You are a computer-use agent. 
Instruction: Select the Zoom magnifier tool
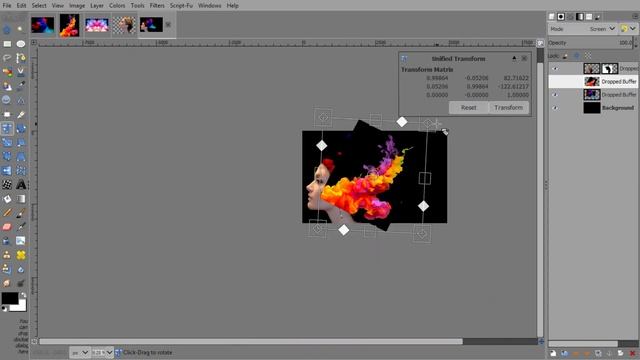click(x=7, y=100)
